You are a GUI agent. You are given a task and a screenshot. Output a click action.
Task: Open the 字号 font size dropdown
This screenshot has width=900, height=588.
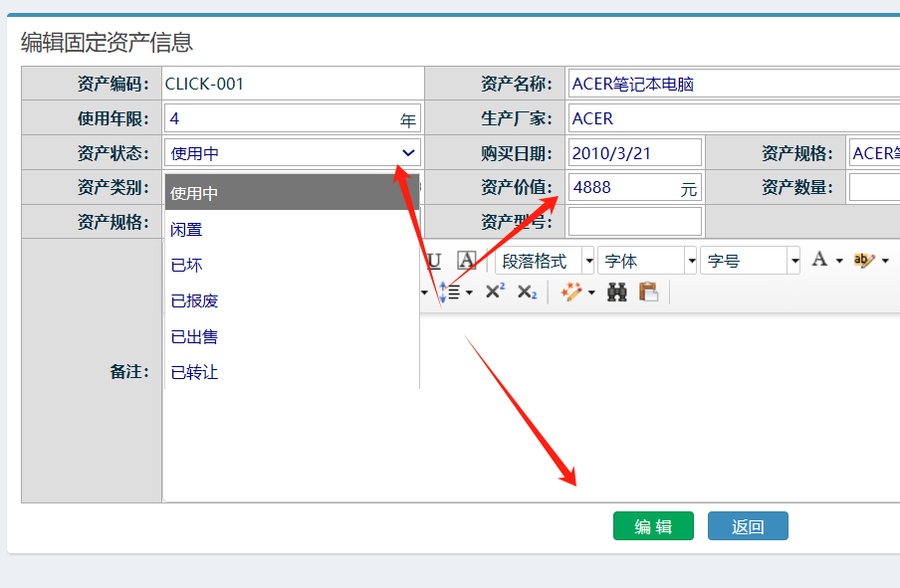click(750, 261)
